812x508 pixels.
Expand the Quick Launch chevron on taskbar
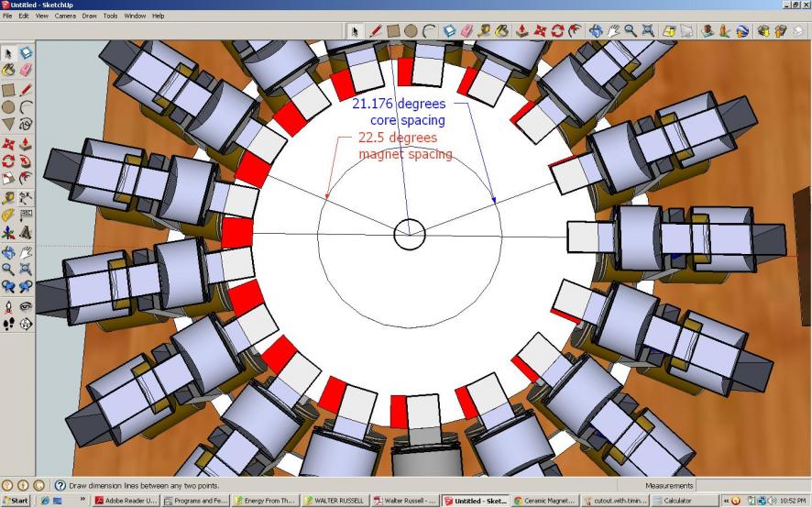82,499
